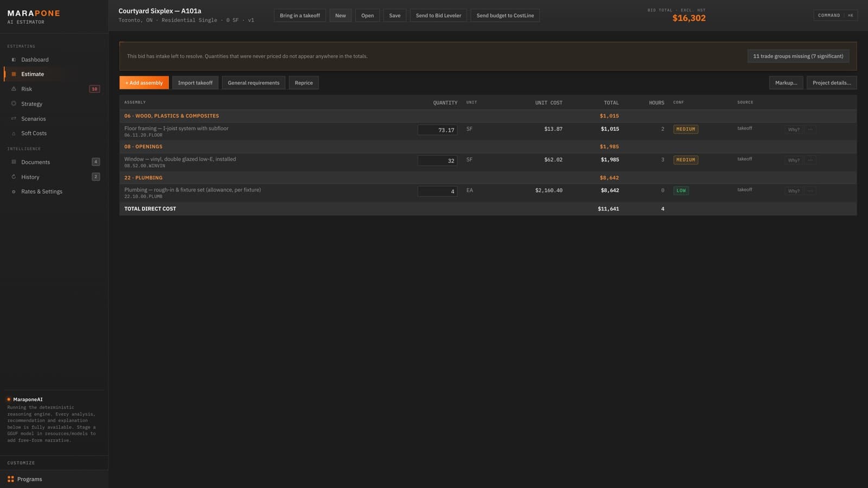Send estimate to Bid Leveler
Viewport: 868px width, 488px height.
click(x=438, y=15)
